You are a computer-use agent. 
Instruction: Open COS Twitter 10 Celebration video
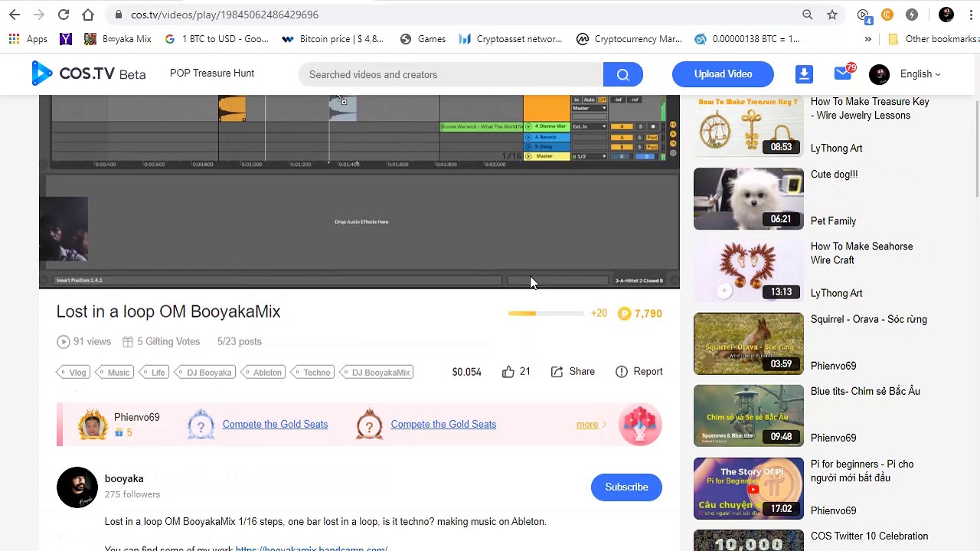870,536
